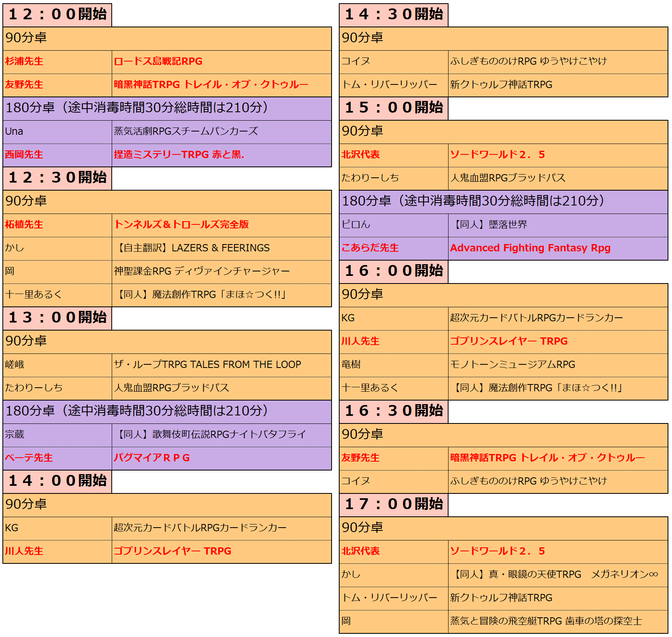This screenshot has width=672, height=637.
Task: Click 180分卓 header in the 15:00 section
Action: (504, 201)
